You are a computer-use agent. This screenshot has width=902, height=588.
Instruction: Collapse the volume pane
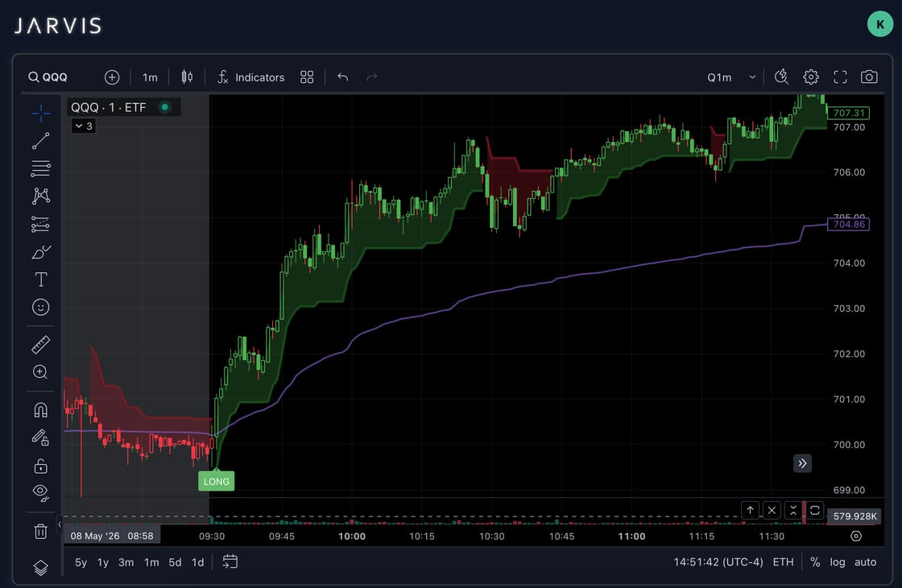pyautogui.click(x=793, y=511)
